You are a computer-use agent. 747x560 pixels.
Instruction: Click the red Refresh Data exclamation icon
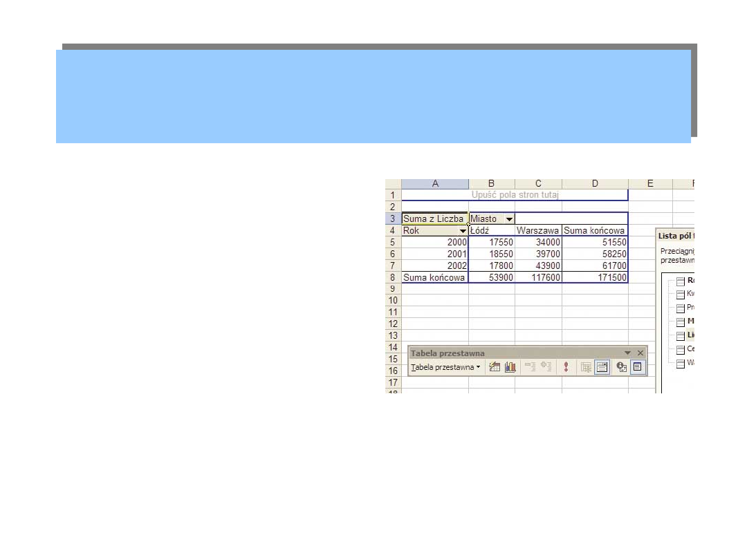[x=566, y=367]
